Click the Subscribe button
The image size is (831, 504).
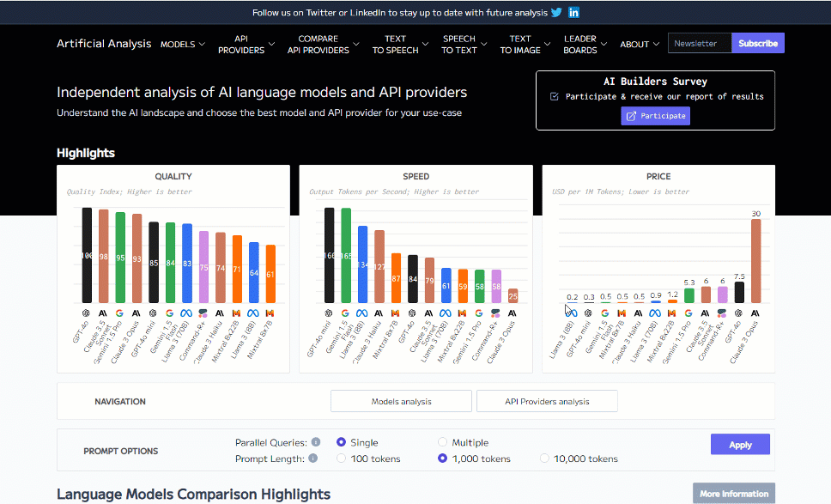pos(758,43)
